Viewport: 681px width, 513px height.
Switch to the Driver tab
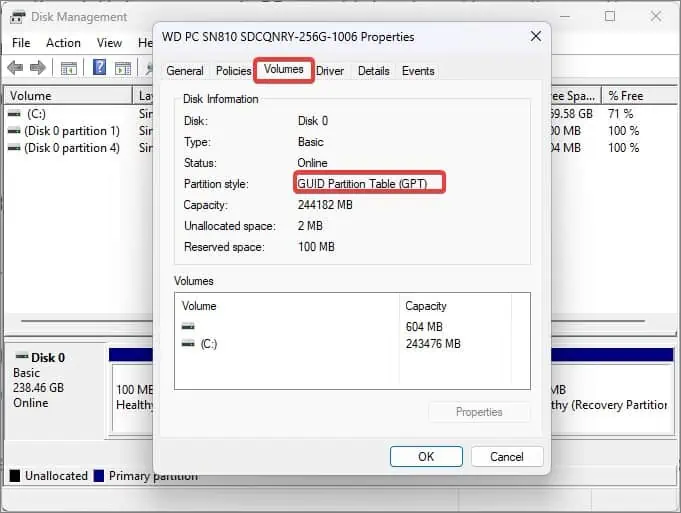click(330, 71)
